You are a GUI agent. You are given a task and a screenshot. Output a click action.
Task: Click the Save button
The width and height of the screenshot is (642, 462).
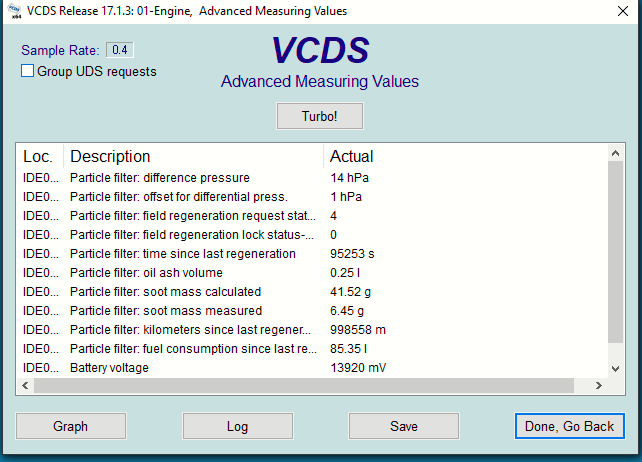(404, 426)
